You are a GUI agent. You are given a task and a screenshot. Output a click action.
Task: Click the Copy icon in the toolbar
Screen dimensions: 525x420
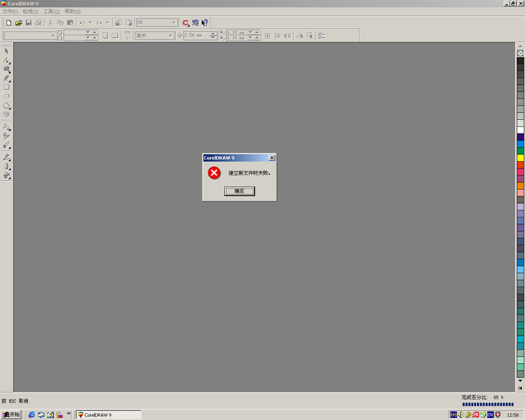[x=61, y=23]
